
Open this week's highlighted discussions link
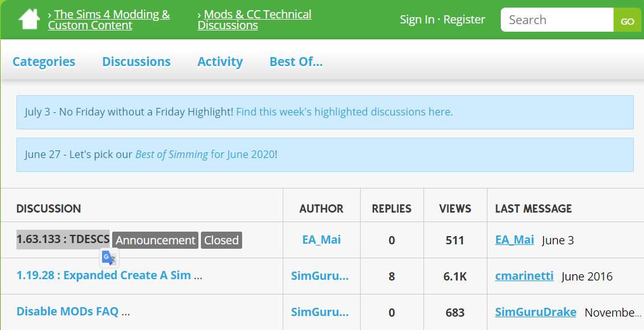(344, 112)
